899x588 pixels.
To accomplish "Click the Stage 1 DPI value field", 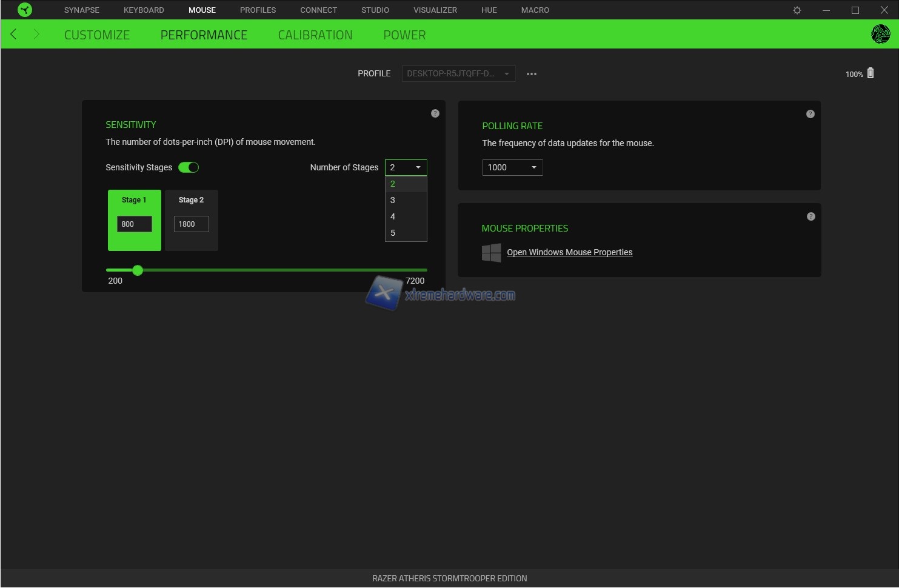I will coord(134,224).
